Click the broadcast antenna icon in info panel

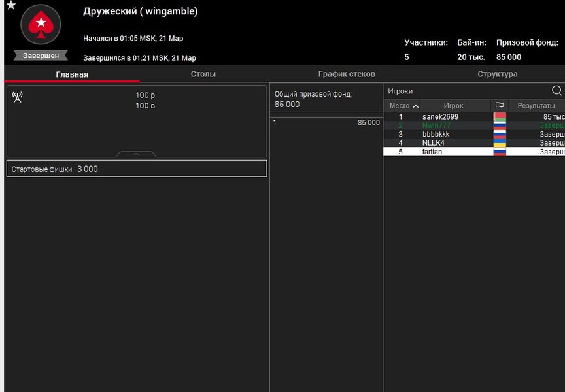tap(18, 97)
